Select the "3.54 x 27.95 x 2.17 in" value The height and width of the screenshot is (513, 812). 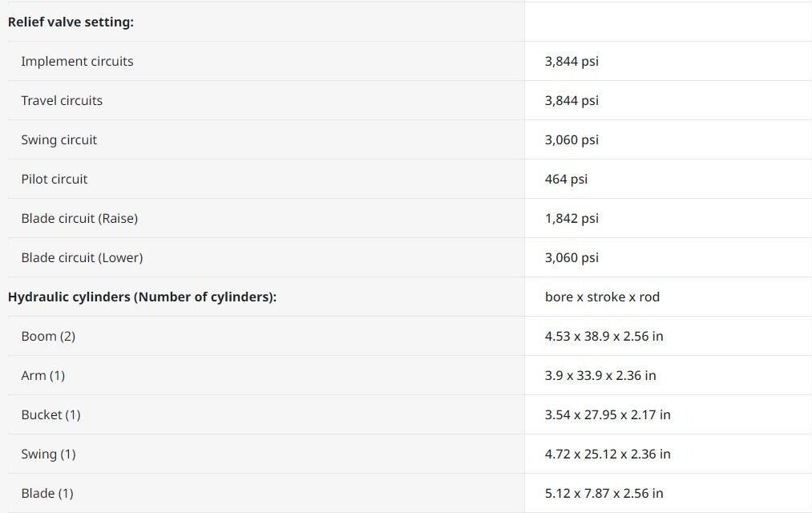pos(608,414)
